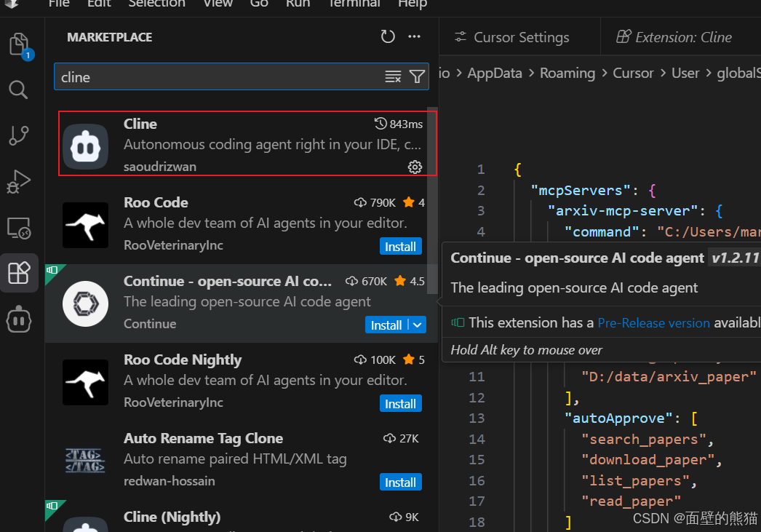
Task: Click Cline activation time clock icon
Action: pos(380,124)
